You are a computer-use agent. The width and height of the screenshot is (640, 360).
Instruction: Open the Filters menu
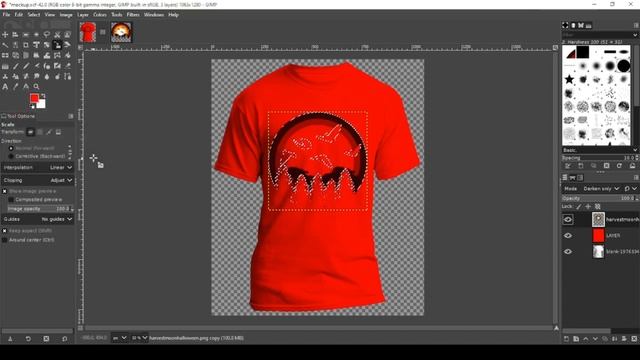133,15
